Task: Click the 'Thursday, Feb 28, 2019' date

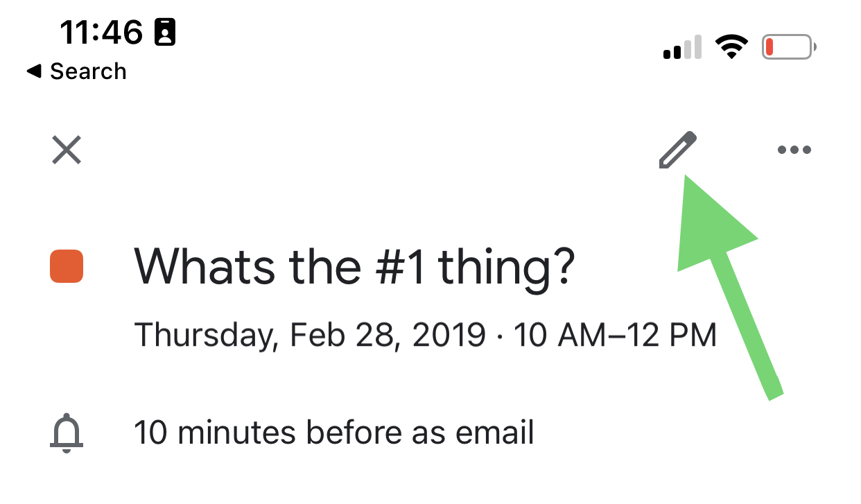Action: (310, 334)
